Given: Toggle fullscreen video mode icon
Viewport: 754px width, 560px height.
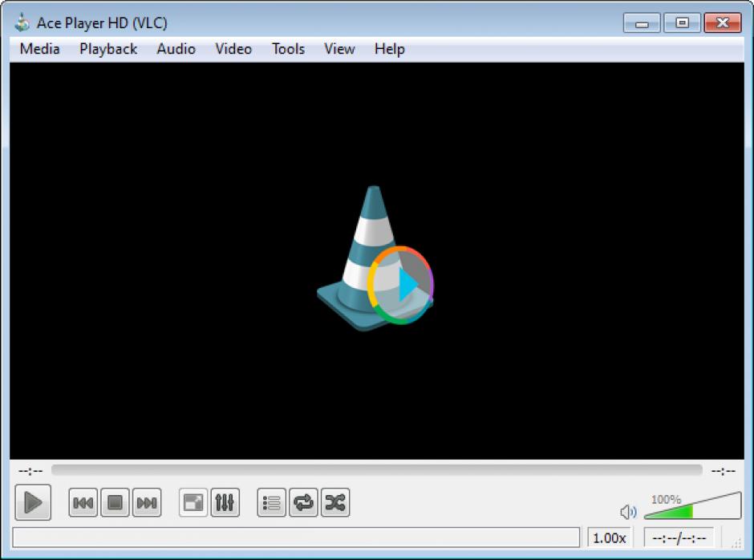Looking at the screenshot, I should [x=193, y=503].
